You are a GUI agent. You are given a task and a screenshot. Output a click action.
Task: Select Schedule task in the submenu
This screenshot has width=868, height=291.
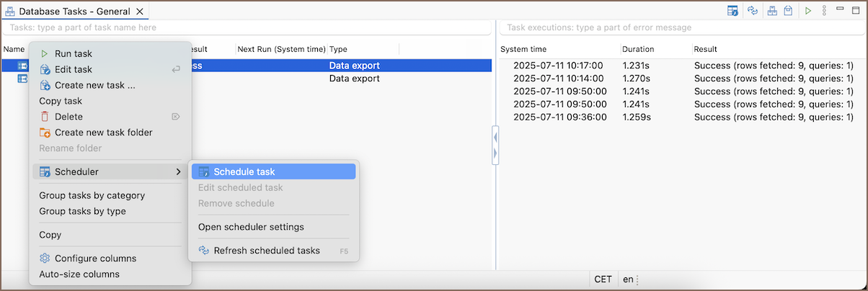[244, 172]
